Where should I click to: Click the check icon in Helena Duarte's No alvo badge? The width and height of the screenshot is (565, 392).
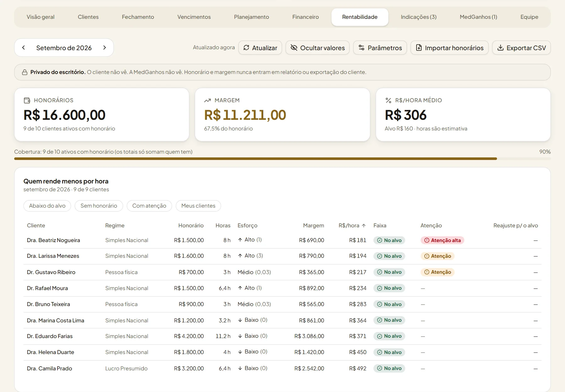coord(379,352)
